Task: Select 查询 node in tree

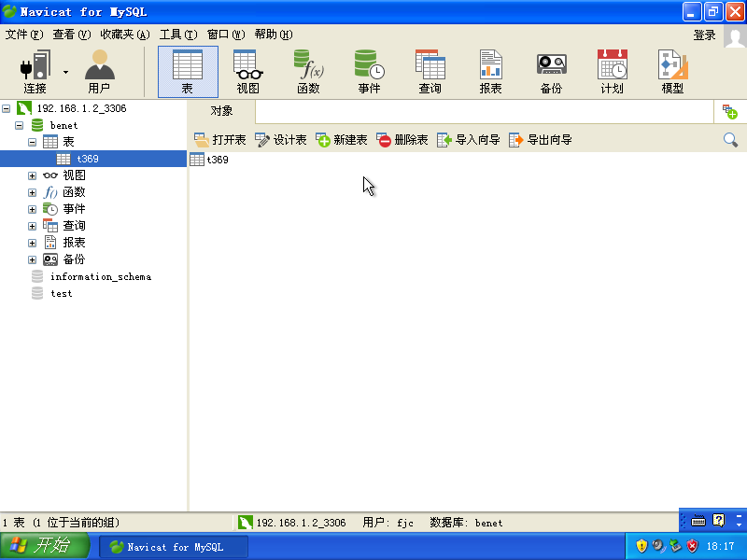Action: [x=74, y=226]
